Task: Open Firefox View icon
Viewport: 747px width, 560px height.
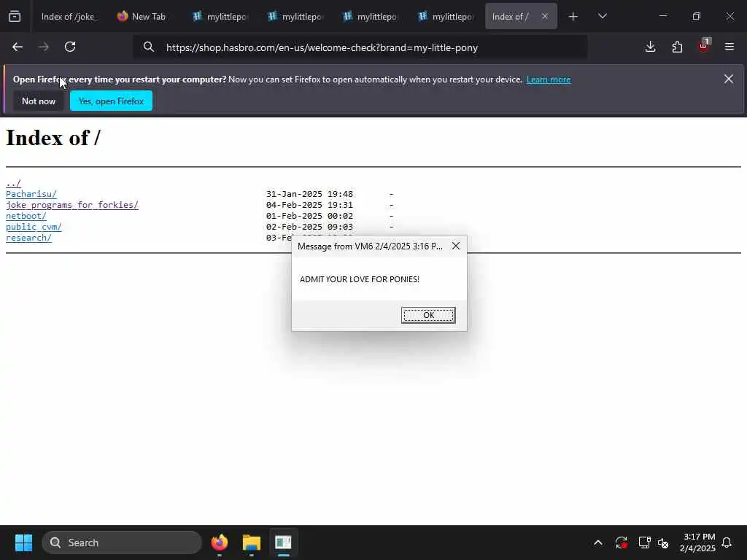Action: point(15,17)
